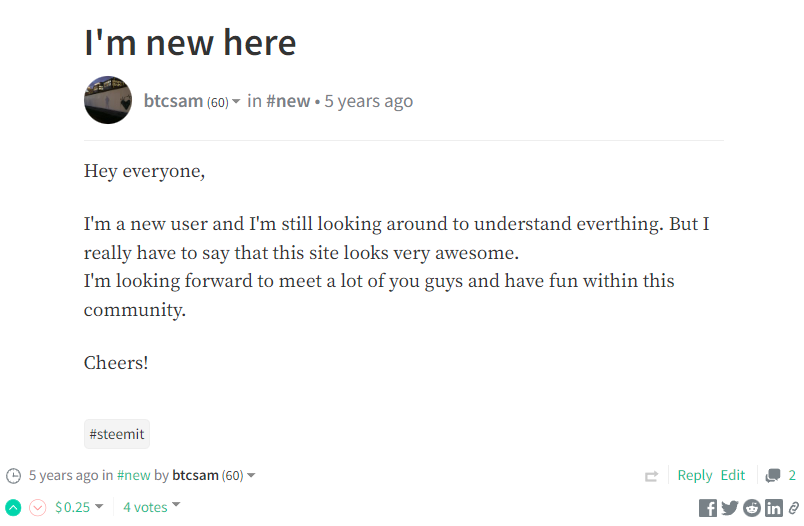Screen dimensions: 804x526
Task: Downvote the post with the red arrow
Action: [x=37, y=508]
